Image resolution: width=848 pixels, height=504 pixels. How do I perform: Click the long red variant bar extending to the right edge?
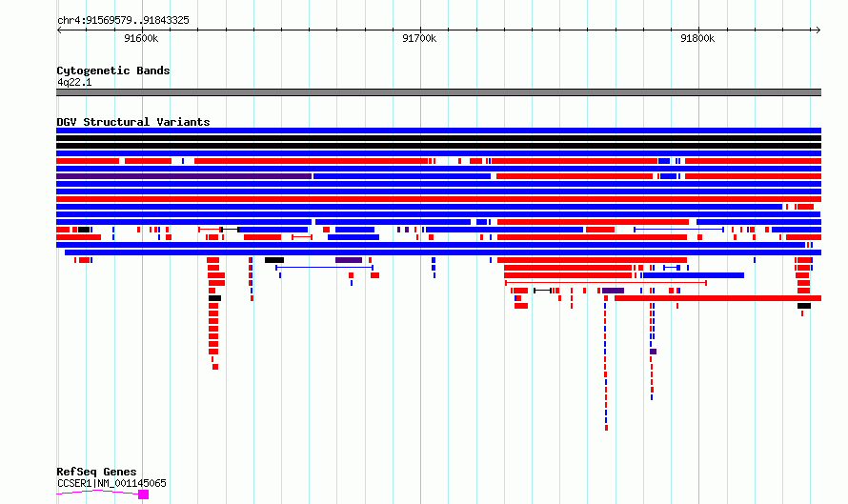717,298
